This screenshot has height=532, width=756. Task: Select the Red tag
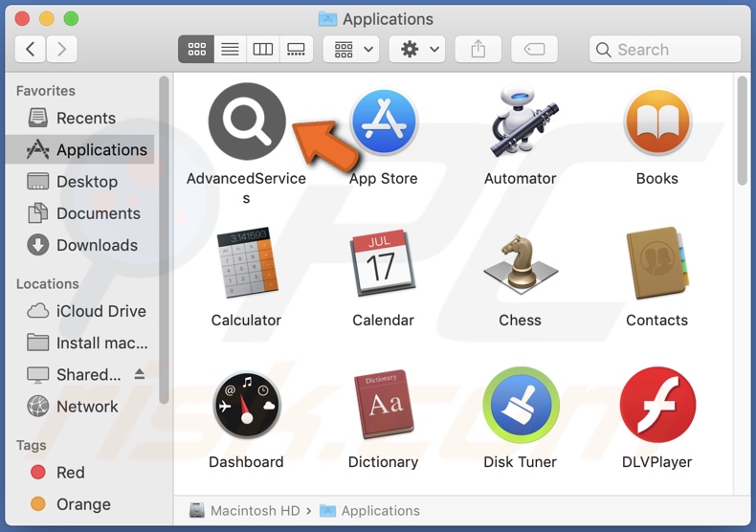80,473
